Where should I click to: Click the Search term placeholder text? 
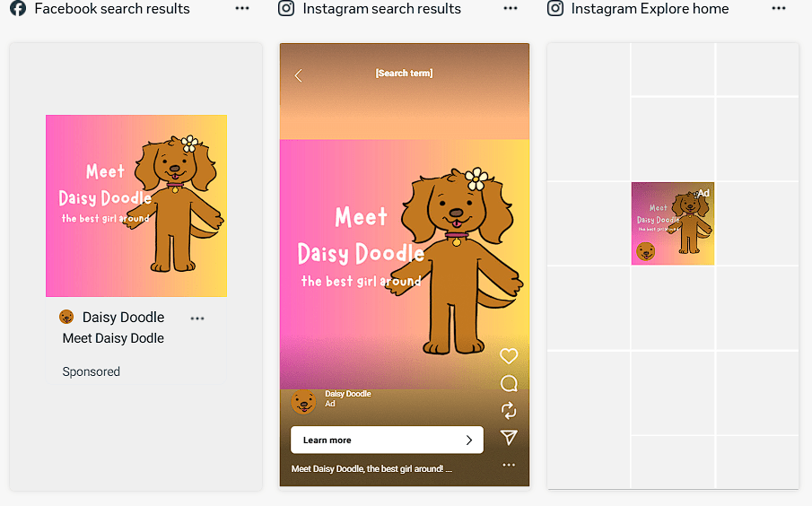tap(404, 73)
